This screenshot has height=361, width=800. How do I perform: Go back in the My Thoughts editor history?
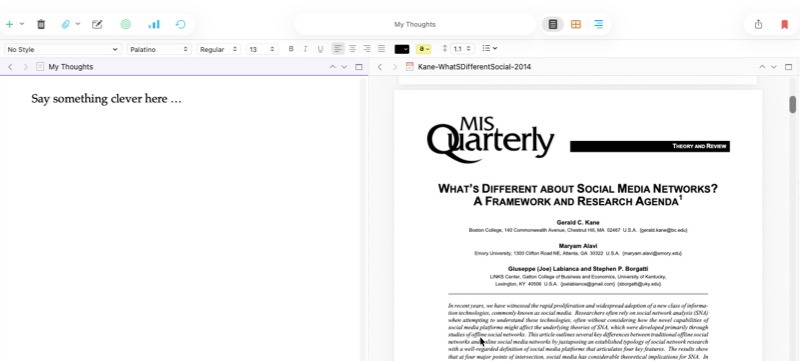point(10,67)
